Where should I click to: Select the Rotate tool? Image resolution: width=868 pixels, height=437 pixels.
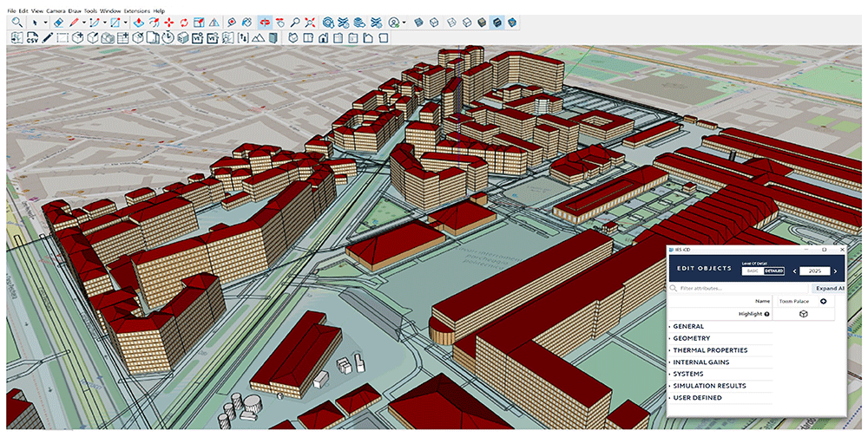point(184,23)
